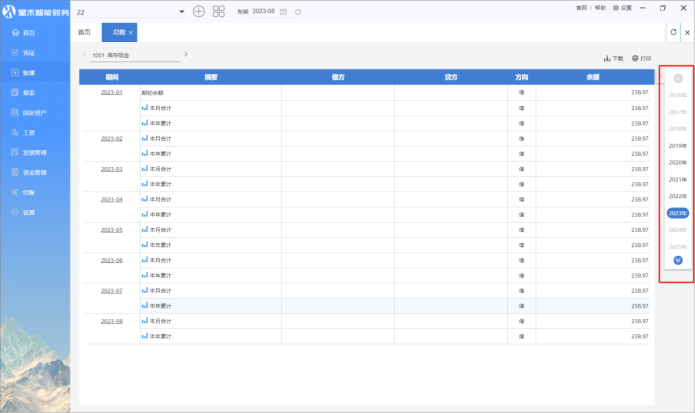Viewport: 695px width, 413px height.
Task: Select year 2021年 in year list
Action: pyautogui.click(x=678, y=179)
